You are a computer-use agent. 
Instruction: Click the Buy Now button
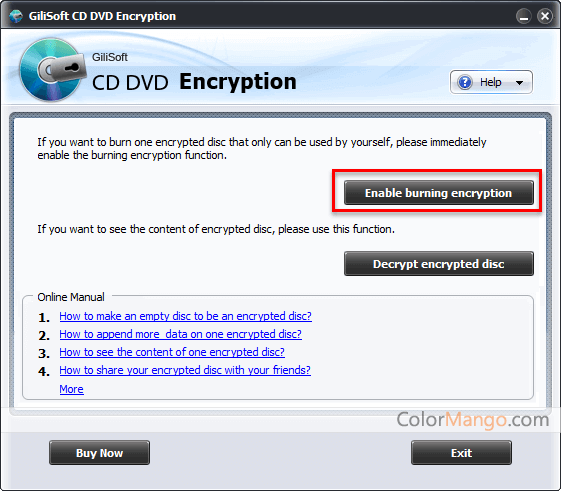click(x=99, y=453)
